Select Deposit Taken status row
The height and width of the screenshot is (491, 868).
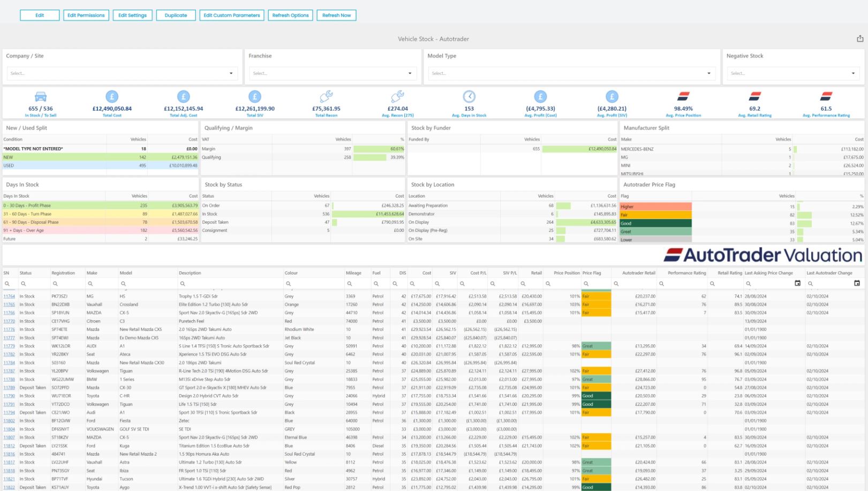(x=303, y=222)
